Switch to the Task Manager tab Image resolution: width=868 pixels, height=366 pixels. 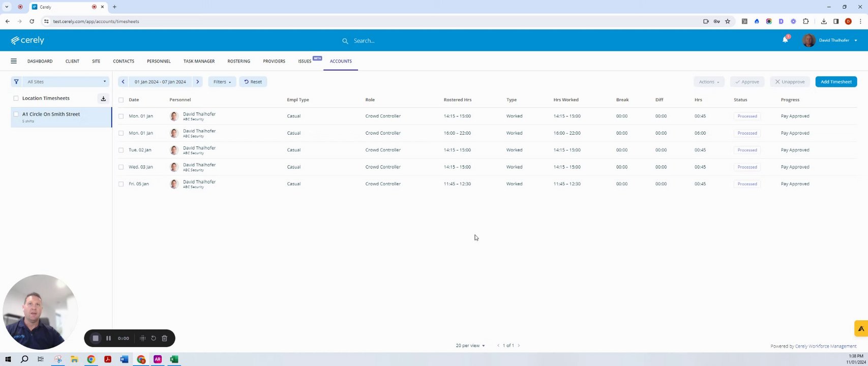(199, 62)
